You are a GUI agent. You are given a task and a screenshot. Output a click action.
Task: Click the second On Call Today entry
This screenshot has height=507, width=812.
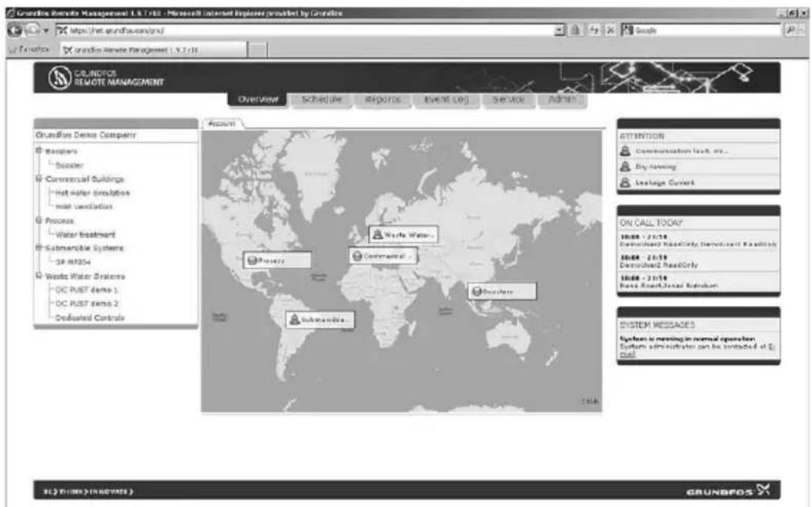[698, 261]
